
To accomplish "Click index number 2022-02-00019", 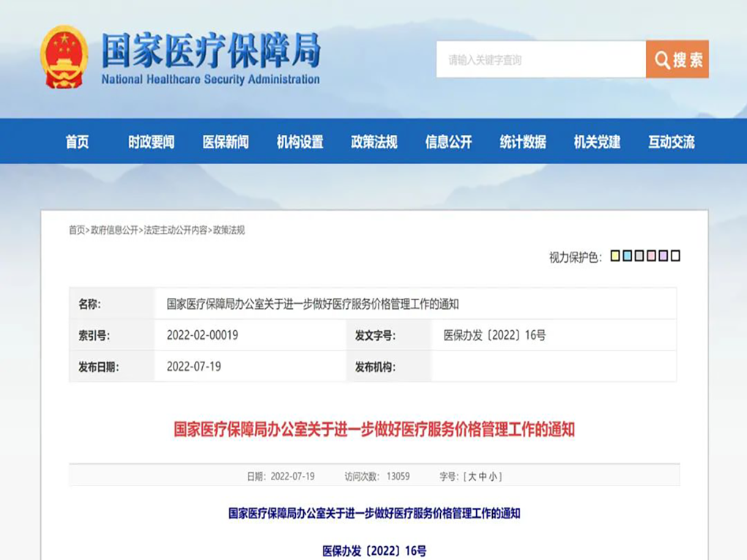I will [202, 335].
